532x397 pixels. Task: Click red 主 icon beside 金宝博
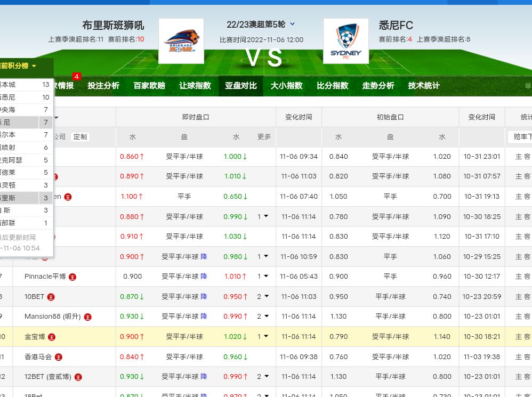[52, 337]
